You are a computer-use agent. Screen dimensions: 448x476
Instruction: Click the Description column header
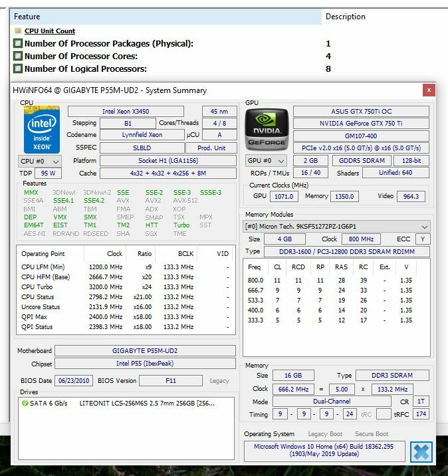(x=346, y=17)
